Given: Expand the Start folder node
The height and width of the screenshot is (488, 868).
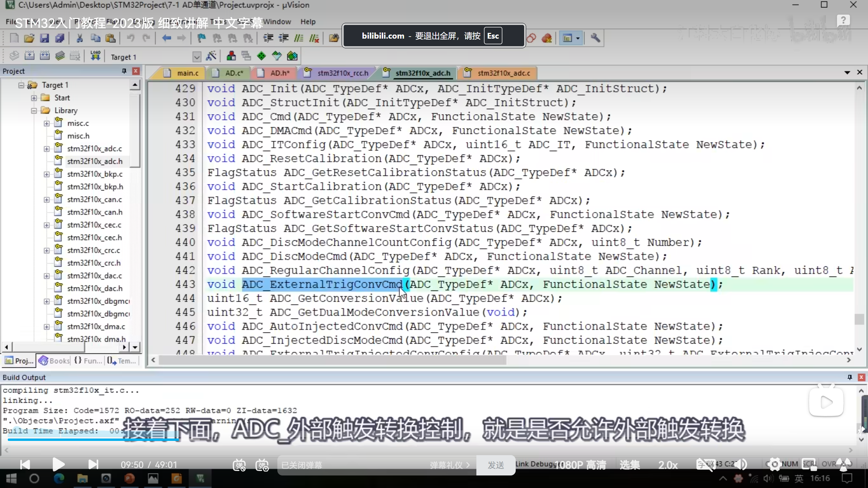Looking at the screenshot, I should (34, 98).
